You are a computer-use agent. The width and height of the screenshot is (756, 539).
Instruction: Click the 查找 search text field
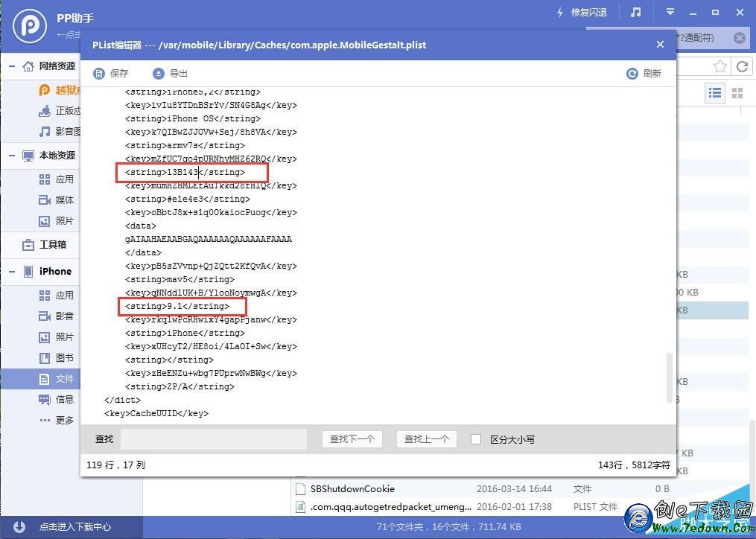point(213,439)
